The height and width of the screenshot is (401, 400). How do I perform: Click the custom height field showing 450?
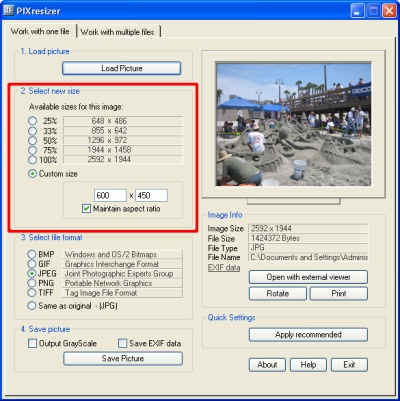click(x=151, y=195)
